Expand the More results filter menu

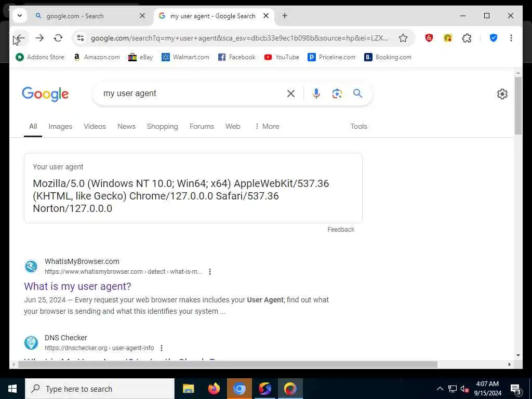coord(267,126)
